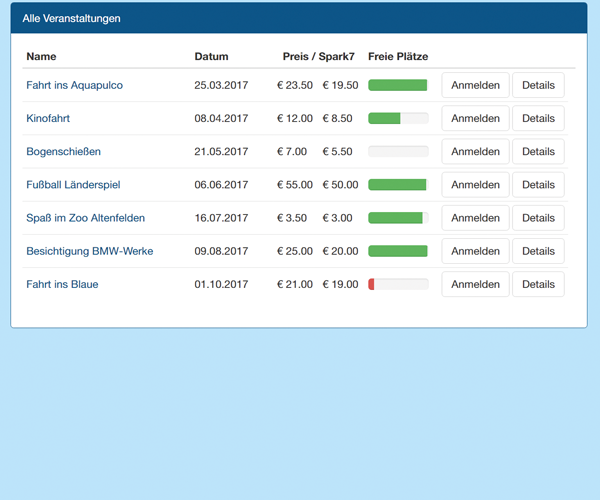The image size is (600, 500).
Task: Open Details for Fahrt ins Aquapulco
Action: tap(538, 85)
